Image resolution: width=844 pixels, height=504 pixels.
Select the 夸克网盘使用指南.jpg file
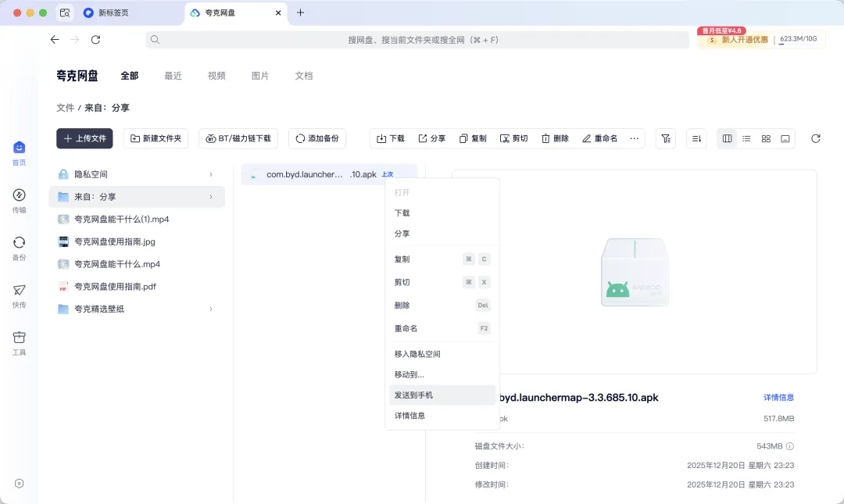click(137, 241)
